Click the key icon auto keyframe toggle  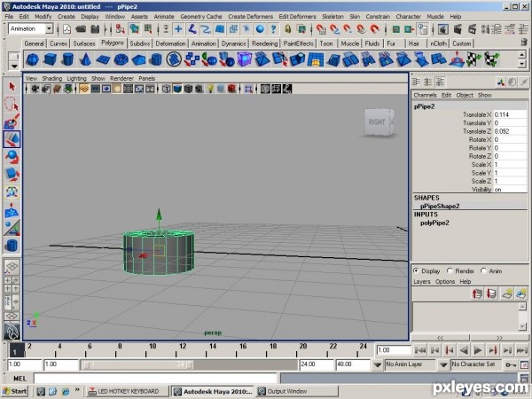(511, 365)
